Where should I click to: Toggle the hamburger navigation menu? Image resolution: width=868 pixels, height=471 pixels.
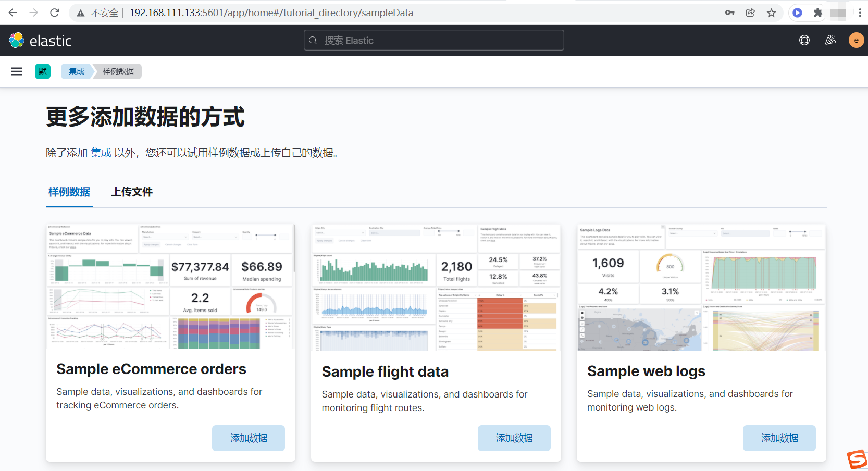coord(17,71)
